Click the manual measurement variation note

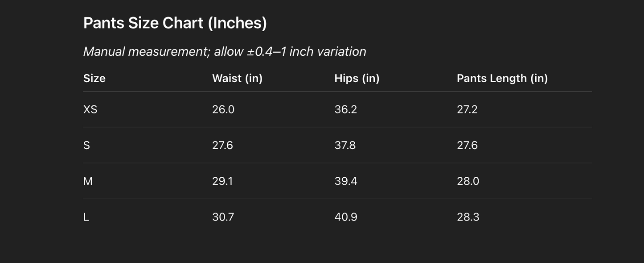click(225, 51)
